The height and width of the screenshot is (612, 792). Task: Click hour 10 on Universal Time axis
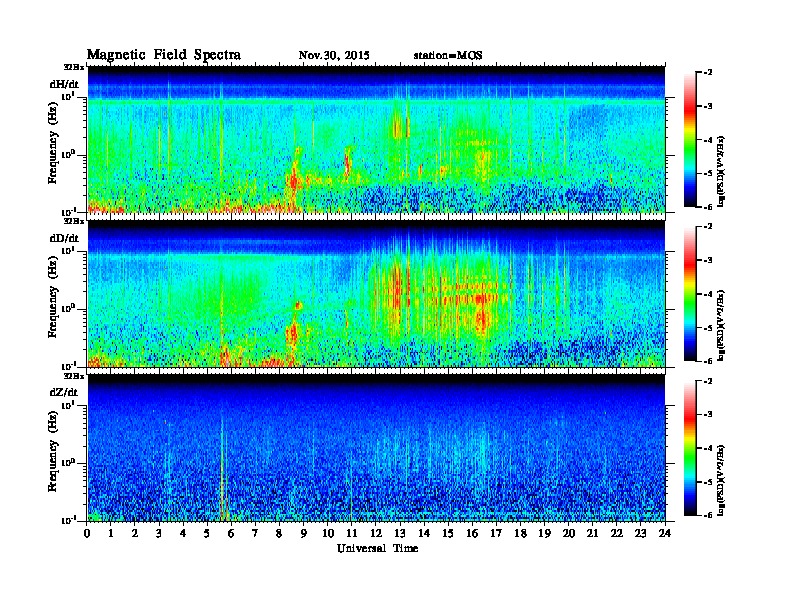coord(328,533)
